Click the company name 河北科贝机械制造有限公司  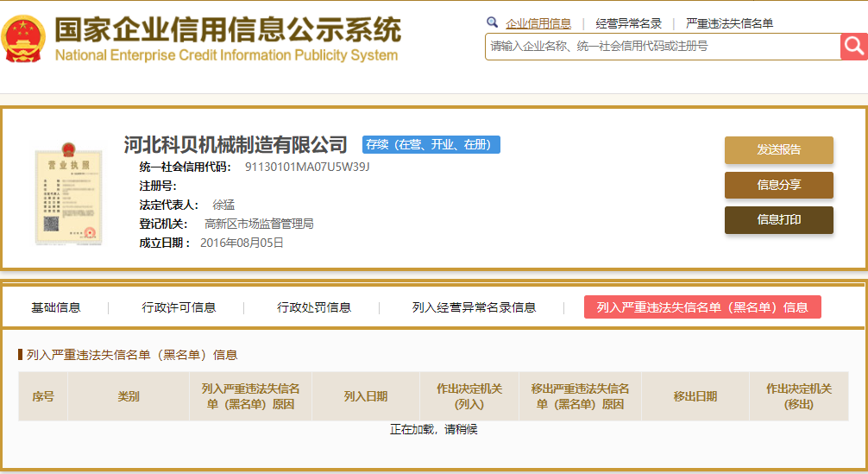pyautogui.click(x=236, y=144)
